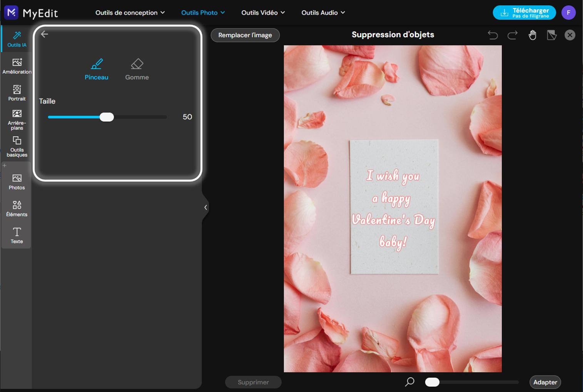Redo the last action
583x392 pixels.
pos(513,35)
